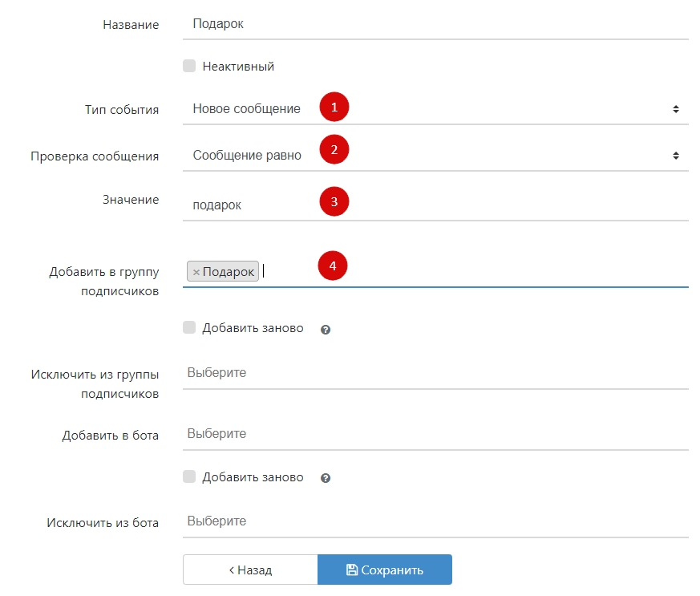Toggle the Неактивный checkbox

click(189, 67)
